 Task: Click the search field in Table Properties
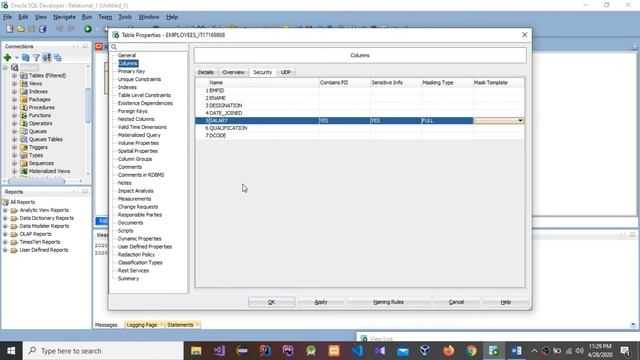151,47
